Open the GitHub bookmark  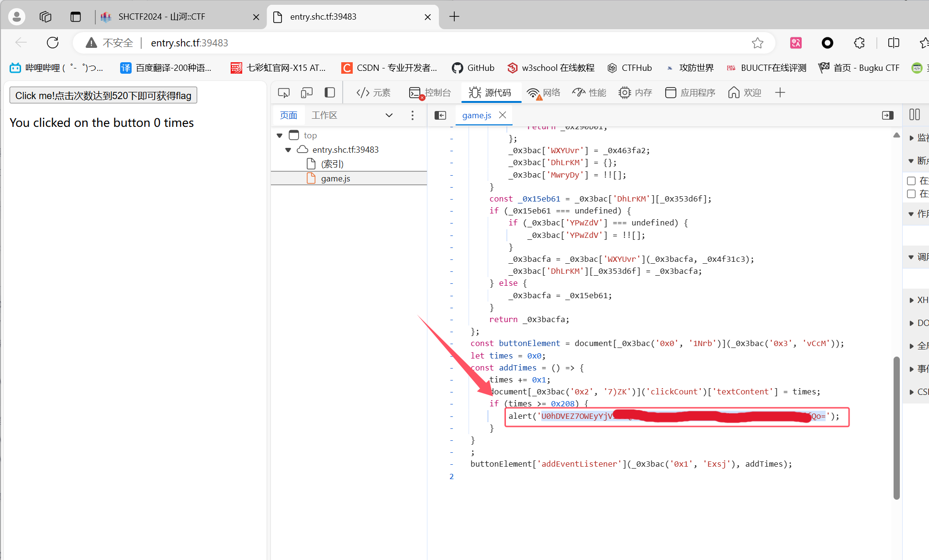[473, 68]
